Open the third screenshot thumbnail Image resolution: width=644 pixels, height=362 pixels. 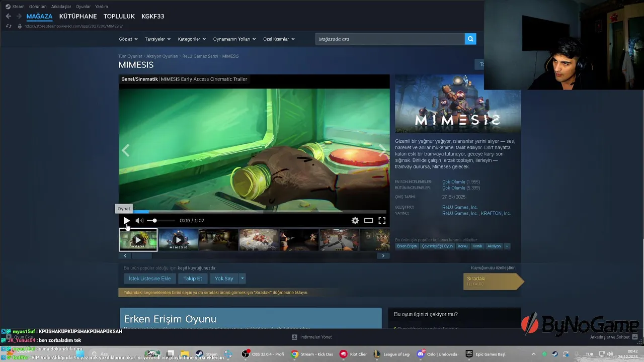point(219,240)
